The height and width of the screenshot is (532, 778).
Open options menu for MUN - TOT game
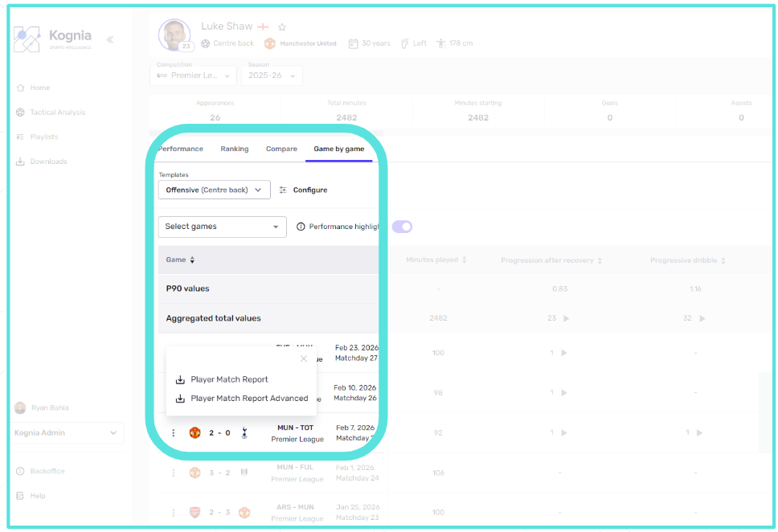(x=173, y=433)
